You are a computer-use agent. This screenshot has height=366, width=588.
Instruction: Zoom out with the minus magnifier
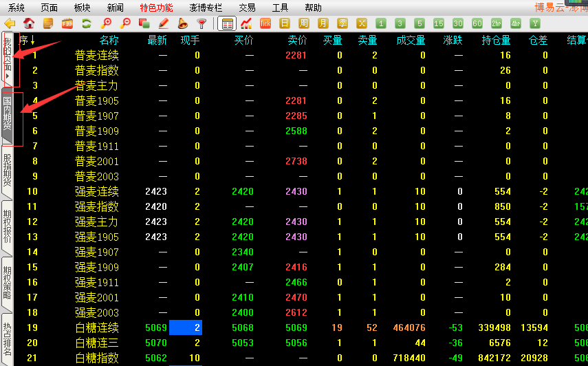pos(125,23)
